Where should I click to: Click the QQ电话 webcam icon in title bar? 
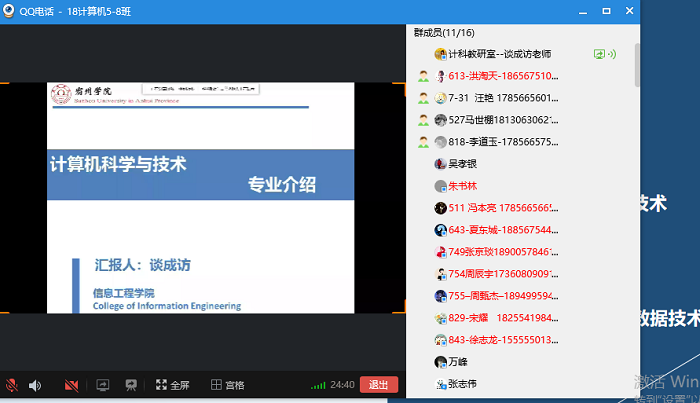tap(11, 10)
